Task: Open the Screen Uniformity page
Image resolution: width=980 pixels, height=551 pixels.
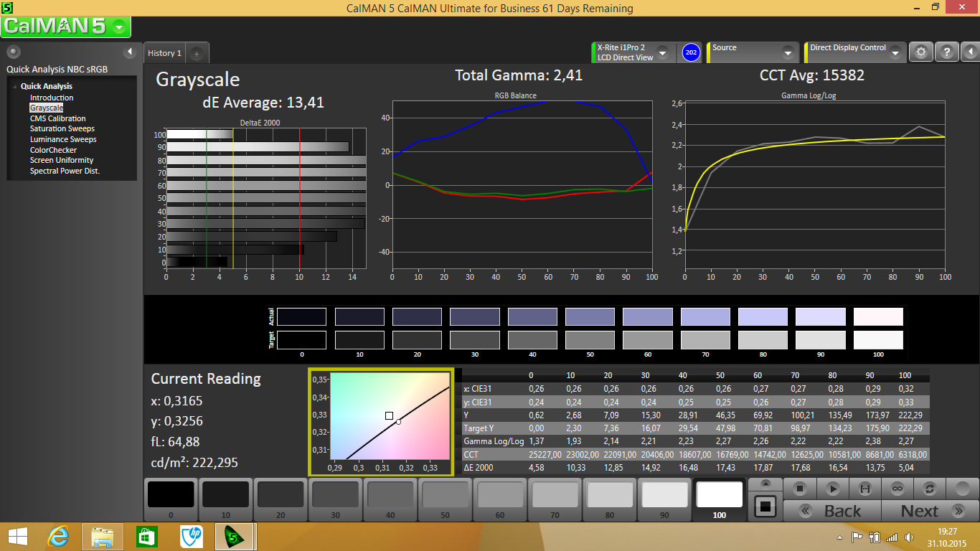Action: point(62,160)
